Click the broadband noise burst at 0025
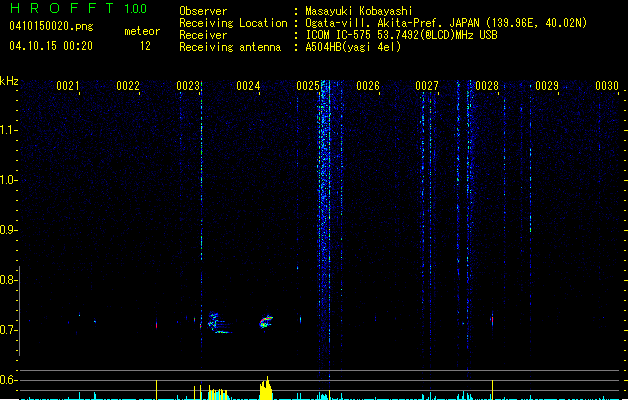This screenshot has width=629, height=400. click(x=325, y=229)
